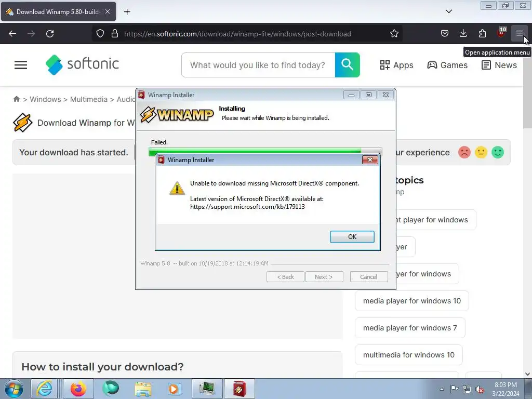Click the Firefox taskbar icon

[x=78, y=389]
